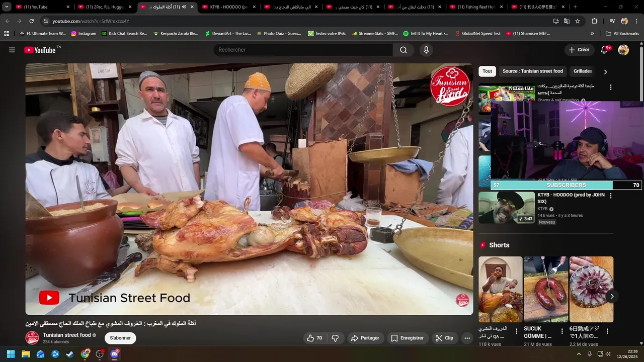The width and height of the screenshot is (644, 362).
Task: Open a new Chrome tab
Action: (575, 7)
